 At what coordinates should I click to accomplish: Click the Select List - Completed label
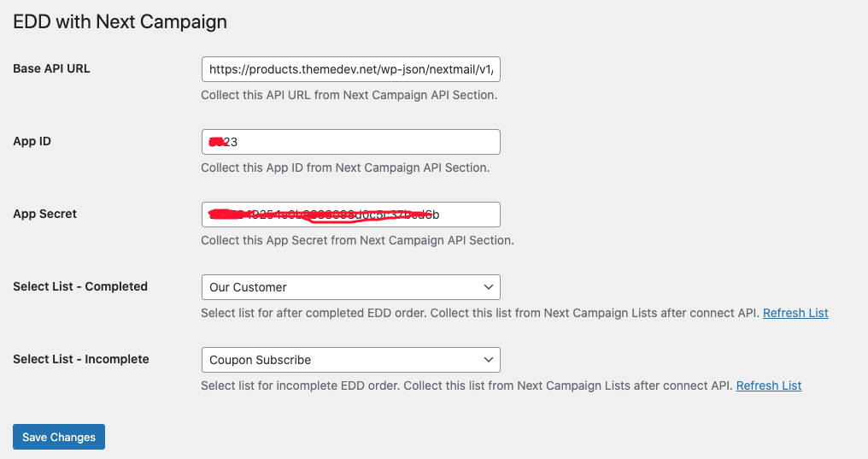80,286
